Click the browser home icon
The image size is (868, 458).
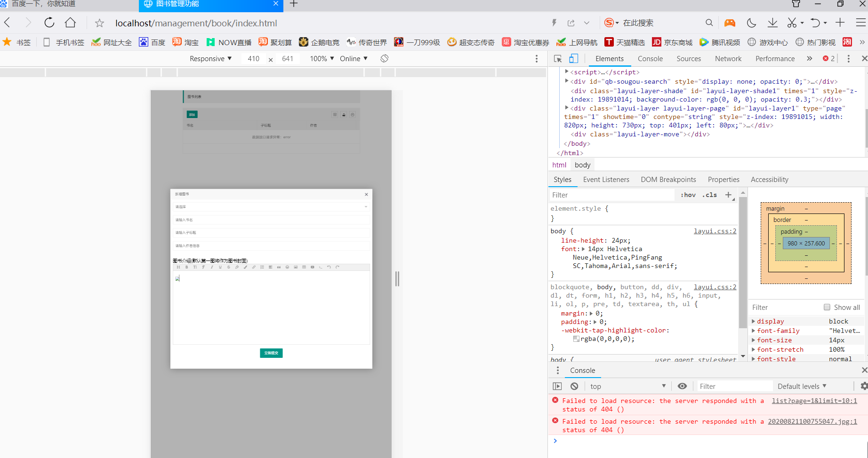pos(71,23)
